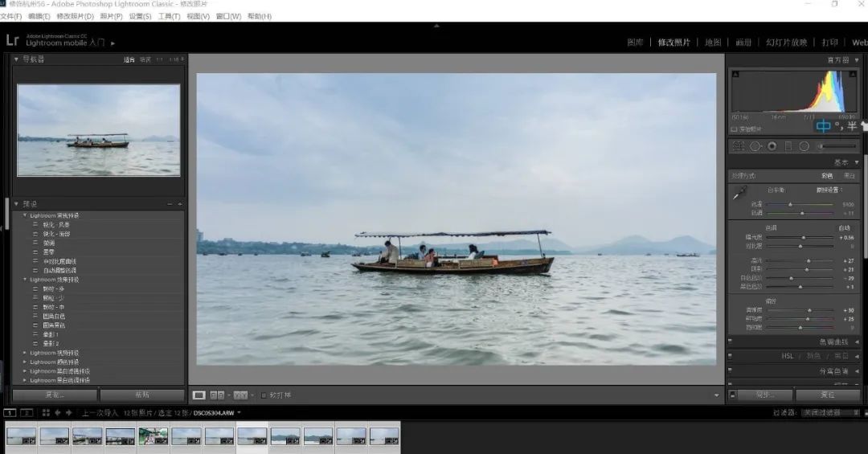Collapse the 直方图 panel
The height and width of the screenshot is (454, 868).
pos(857,59)
